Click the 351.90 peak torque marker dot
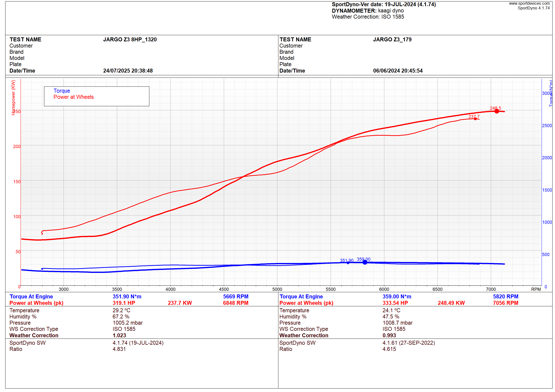 (x=348, y=263)
